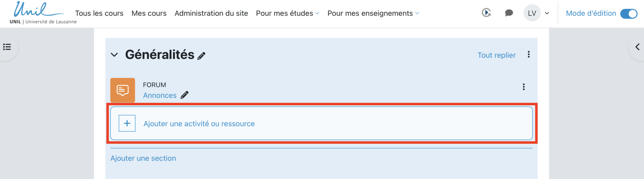The width and height of the screenshot is (644, 179).
Task: Toggle the Mode d'édition switch
Action: pyautogui.click(x=629, y=13)
